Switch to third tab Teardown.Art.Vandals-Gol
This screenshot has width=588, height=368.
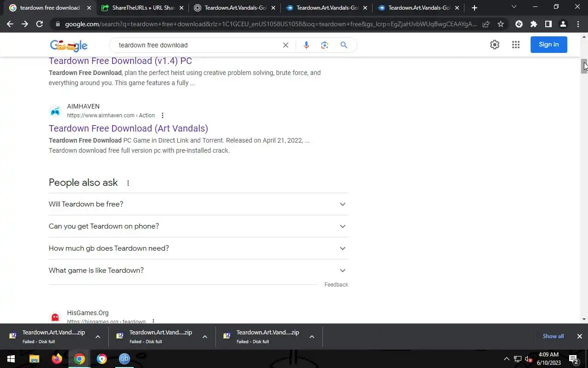[235, 8]
